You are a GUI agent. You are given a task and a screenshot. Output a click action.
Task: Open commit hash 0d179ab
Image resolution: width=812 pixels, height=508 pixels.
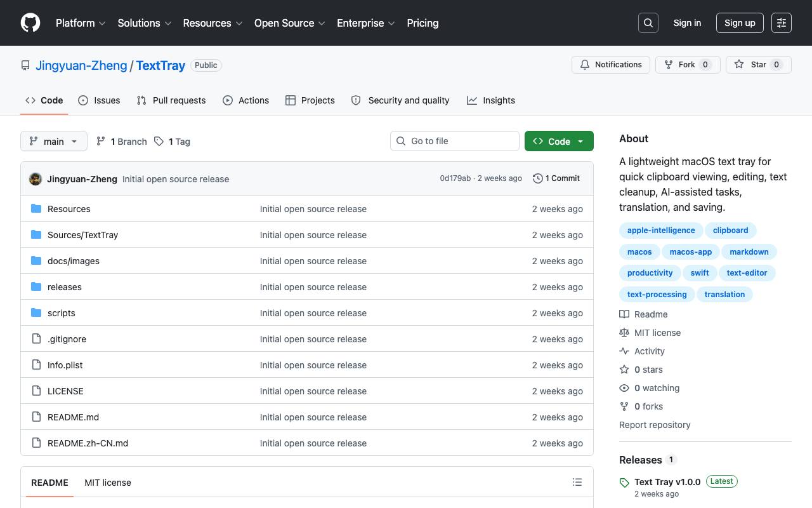click(x=455, y=178)
